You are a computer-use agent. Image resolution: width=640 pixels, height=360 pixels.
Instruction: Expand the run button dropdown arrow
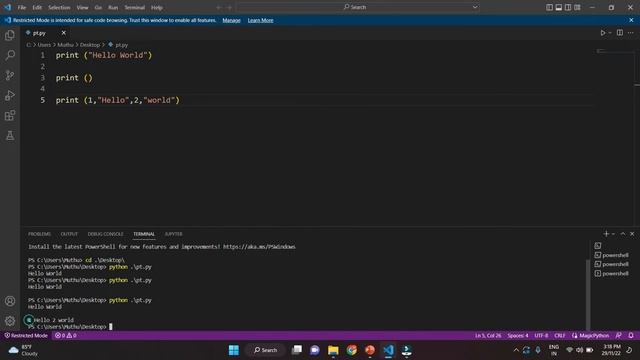pos(610,33)
